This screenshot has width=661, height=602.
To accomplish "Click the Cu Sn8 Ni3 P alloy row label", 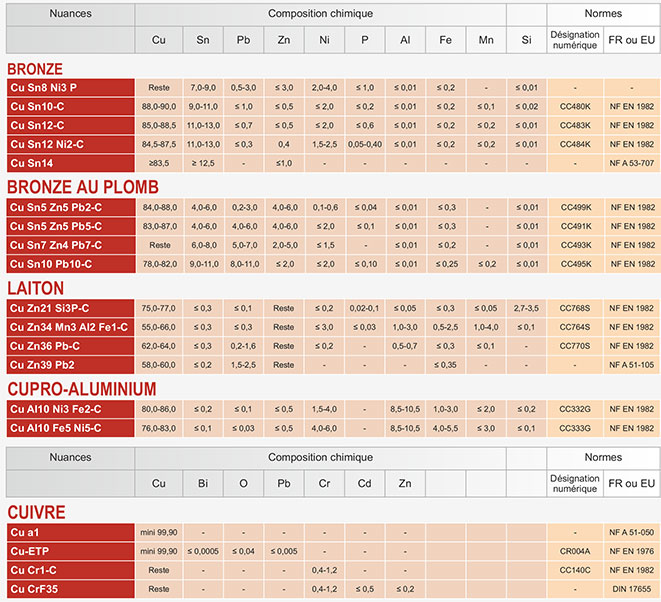I will 70,88.
